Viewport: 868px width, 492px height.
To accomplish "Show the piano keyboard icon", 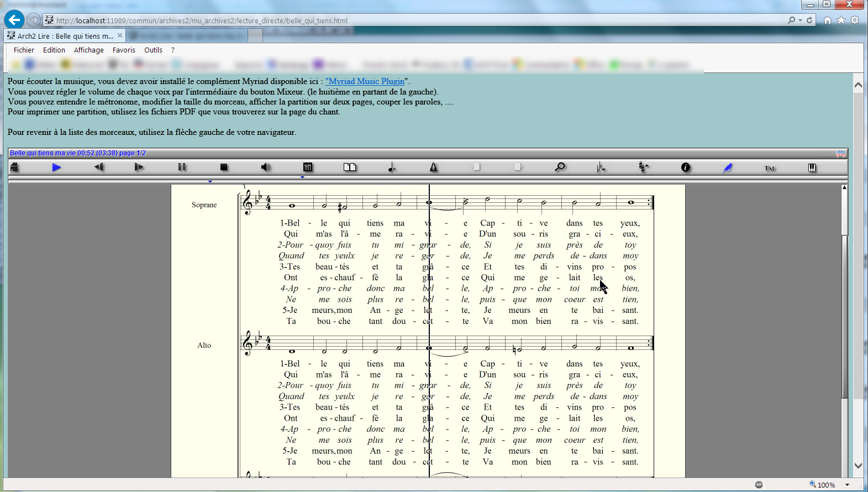I will pos(812,167).
